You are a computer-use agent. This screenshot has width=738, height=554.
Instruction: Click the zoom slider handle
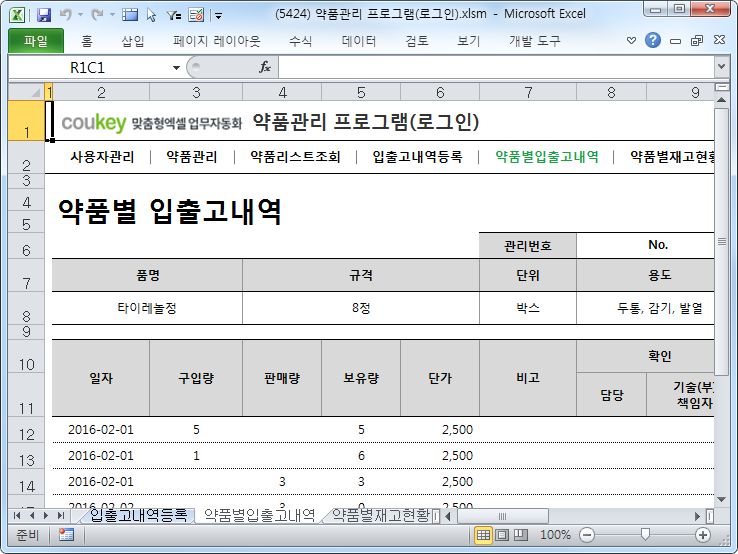tap(645, 534)
